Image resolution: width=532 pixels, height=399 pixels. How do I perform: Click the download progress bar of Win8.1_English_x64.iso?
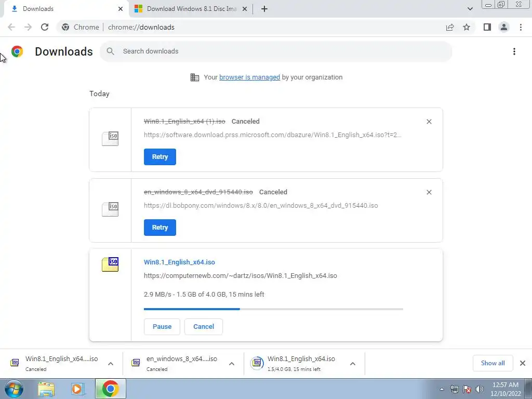(x=273, y=309)
